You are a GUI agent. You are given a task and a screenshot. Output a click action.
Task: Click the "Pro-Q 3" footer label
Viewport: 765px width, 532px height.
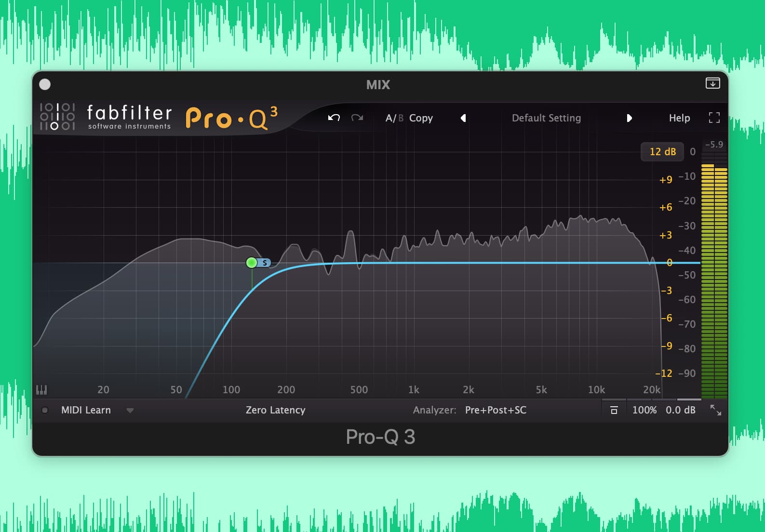pos(380,437)
